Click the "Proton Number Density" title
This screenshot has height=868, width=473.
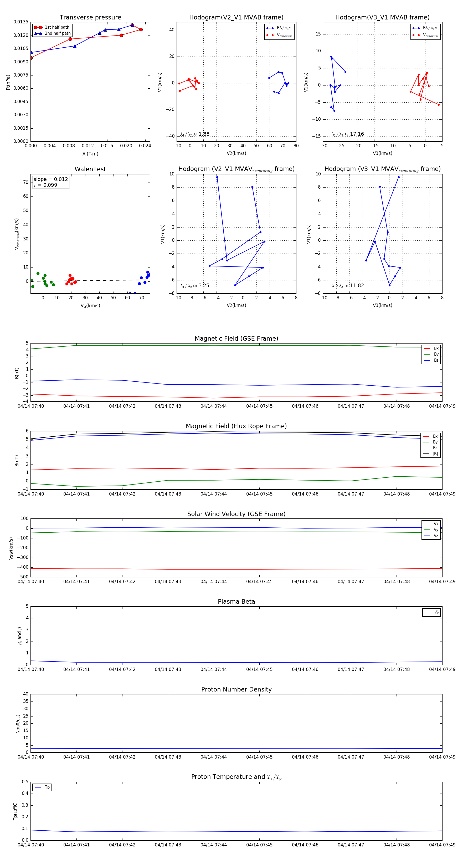236,689
